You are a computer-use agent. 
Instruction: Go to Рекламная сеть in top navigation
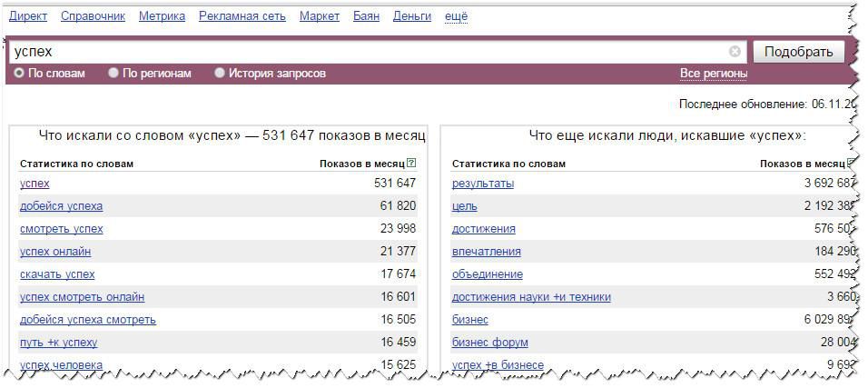point(242,16)
